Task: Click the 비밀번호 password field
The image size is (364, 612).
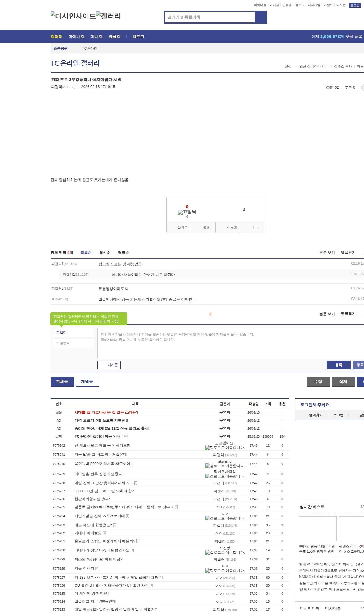Action: (x=74, y=343)
